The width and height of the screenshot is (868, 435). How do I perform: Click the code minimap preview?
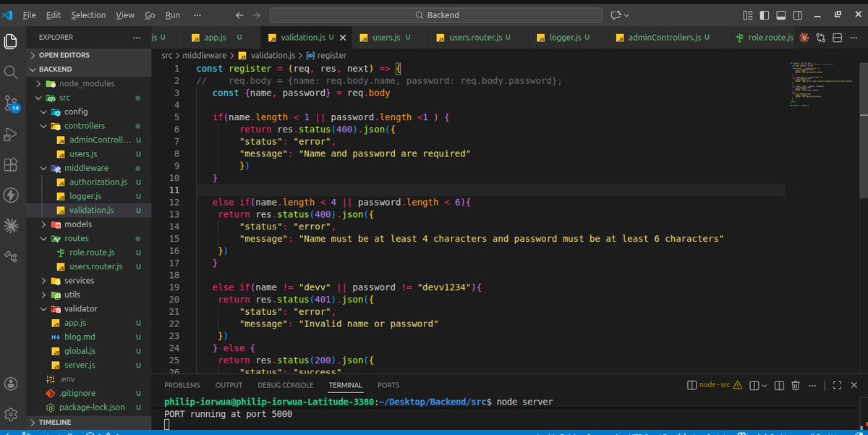822,85
